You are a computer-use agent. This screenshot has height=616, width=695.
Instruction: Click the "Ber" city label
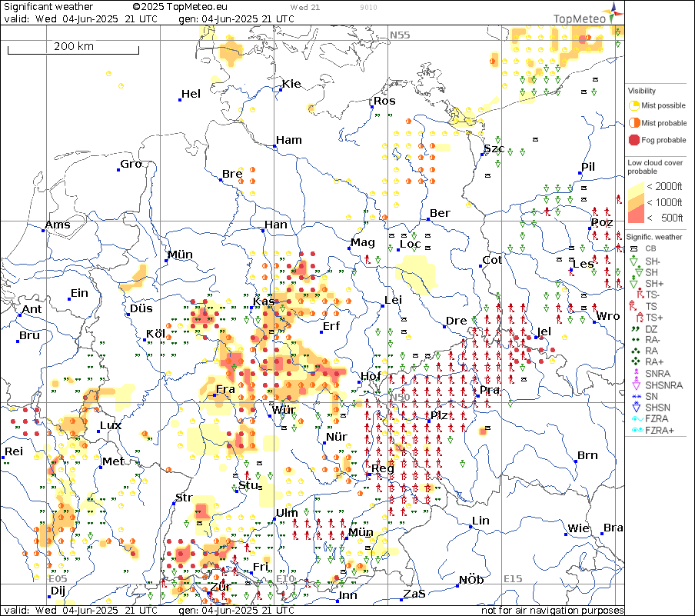[440, 213]
